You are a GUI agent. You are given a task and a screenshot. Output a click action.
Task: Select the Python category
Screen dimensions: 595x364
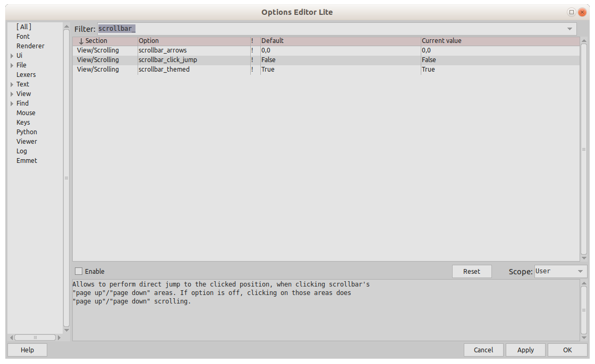point(27,132)
